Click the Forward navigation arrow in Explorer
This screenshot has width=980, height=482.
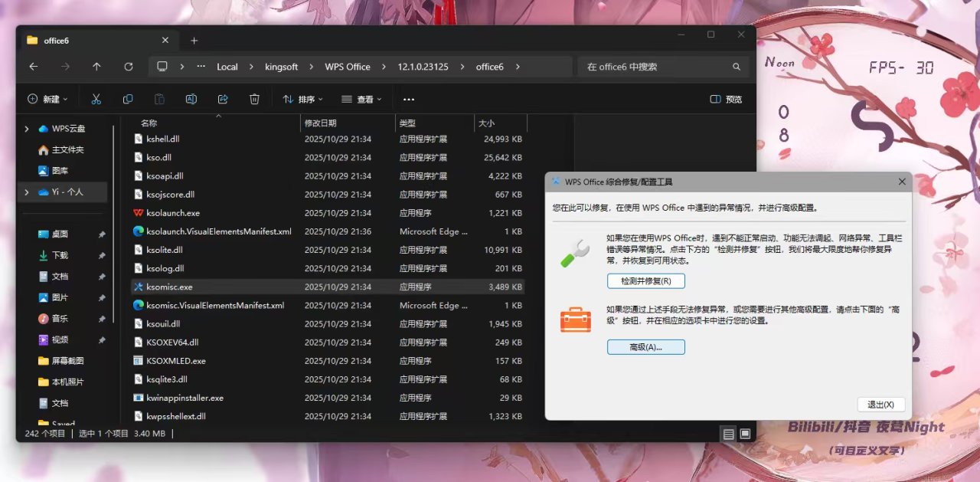tap(65, 67)
